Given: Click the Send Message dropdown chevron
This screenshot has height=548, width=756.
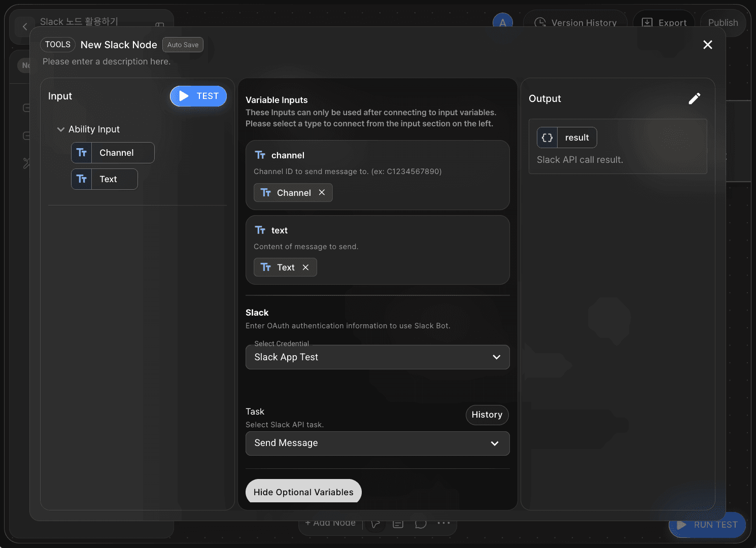Looking at the screenshot, I should point(495,443).
